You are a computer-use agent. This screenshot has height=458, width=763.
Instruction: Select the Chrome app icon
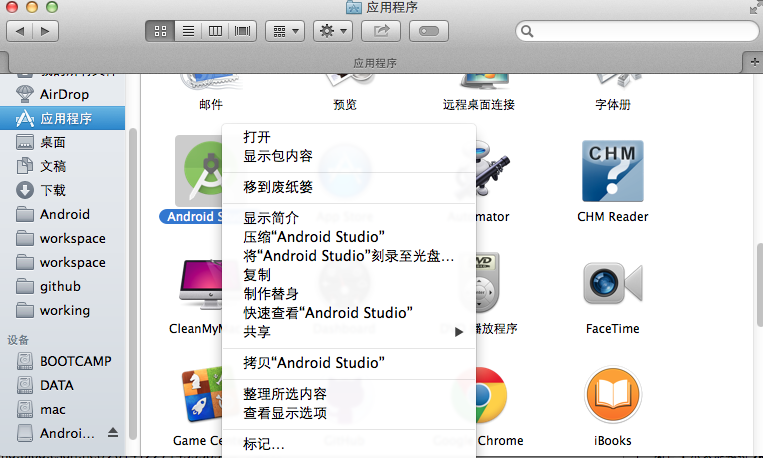[x=491, y=395]
